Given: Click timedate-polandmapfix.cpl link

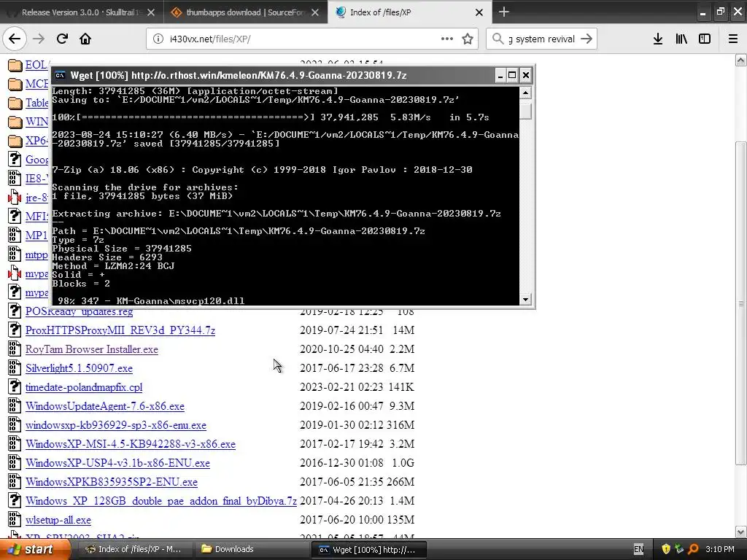Looking at the screenshot, I should tap(84, 388).
